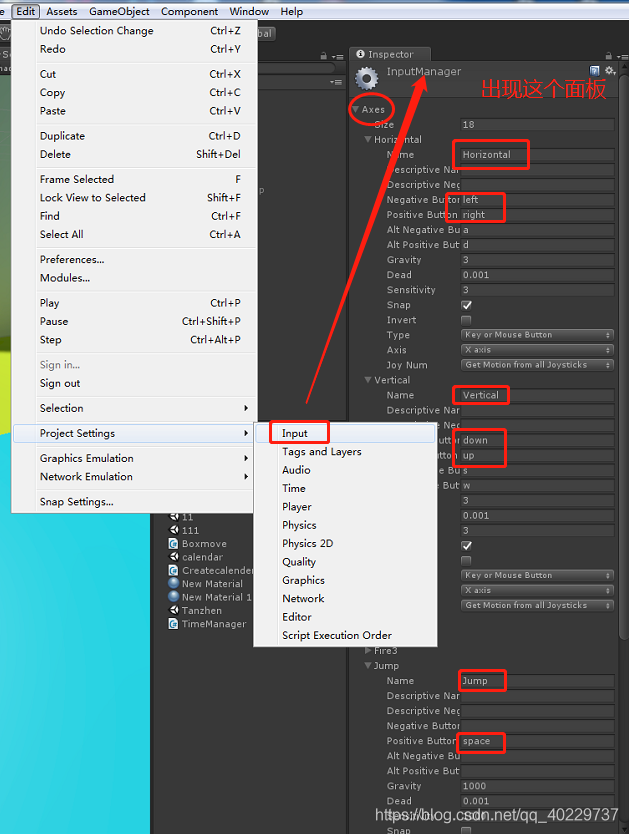Open the Window menu
The image size is (629, 834).
249,11
